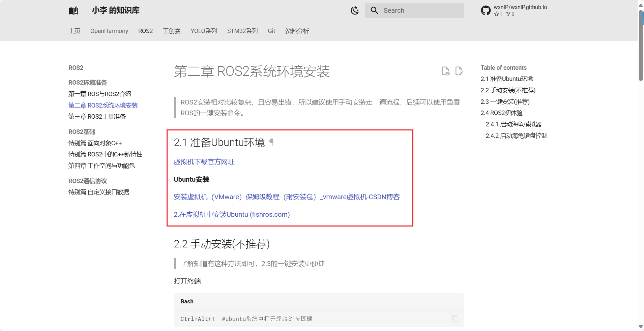Click the view page source icon
Image resolution: width=644 pixels, height=331 pixels.
[445, 71]
